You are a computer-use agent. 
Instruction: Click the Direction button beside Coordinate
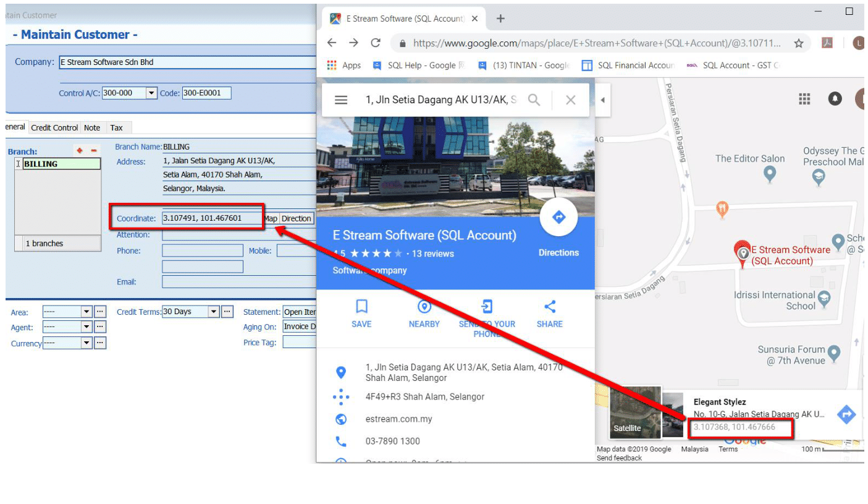[x=297, y=218]
